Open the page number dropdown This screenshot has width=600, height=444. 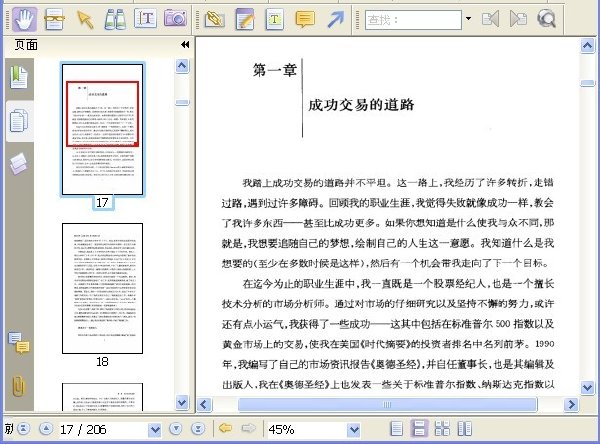(155, 430)
